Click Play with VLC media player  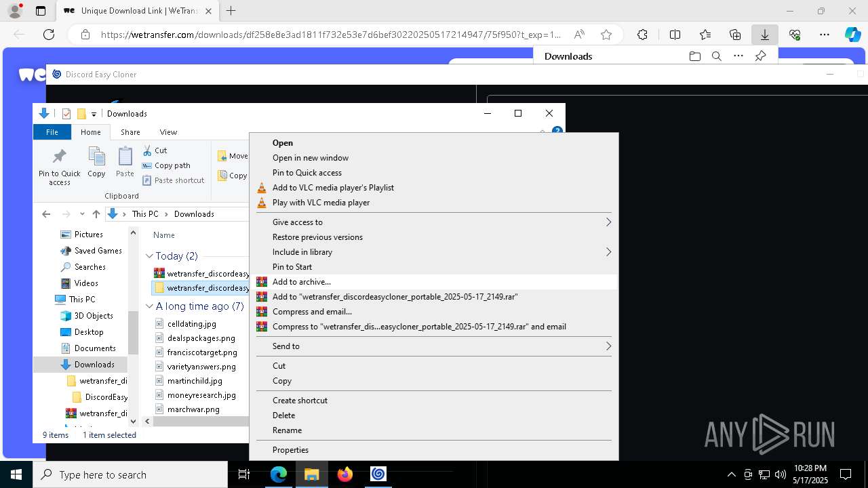(435, 203)
